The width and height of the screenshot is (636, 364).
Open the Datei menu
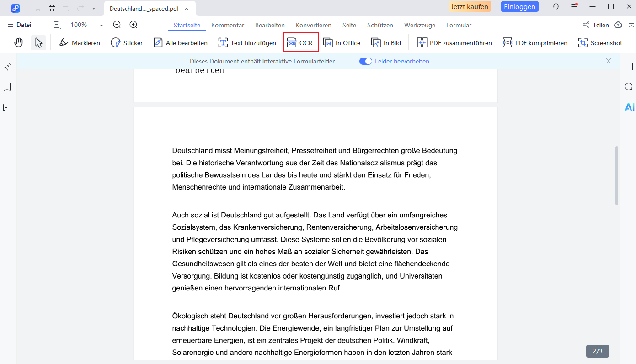[20, 25]
